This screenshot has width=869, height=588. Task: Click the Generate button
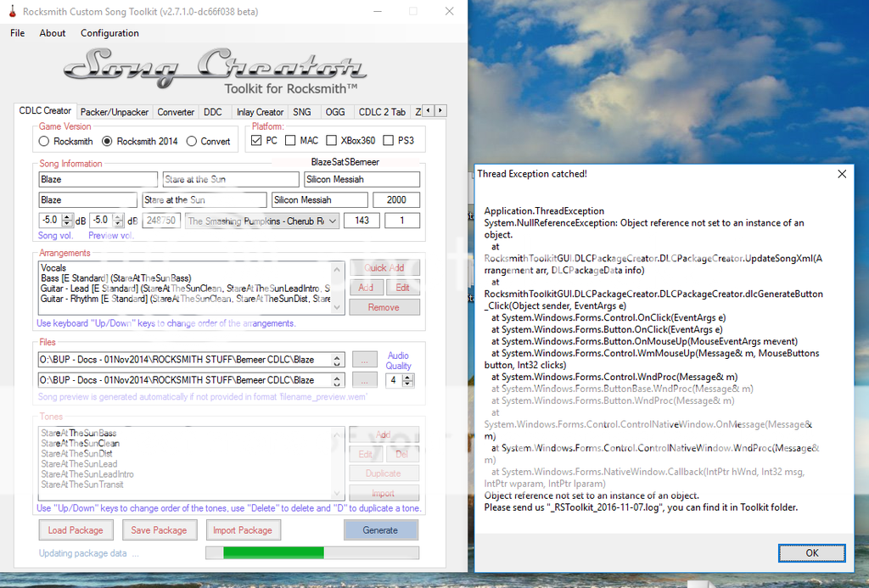tap(380, 530)
